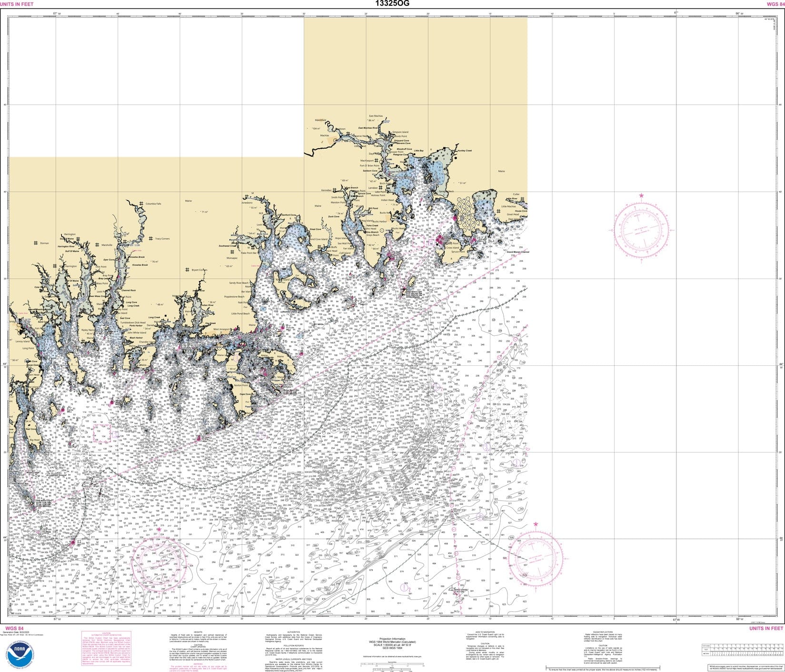785x672 pixels.
Task: Click the magenta star above the upper-right compass
Action: pyautogui.click(x=641, y=196)
